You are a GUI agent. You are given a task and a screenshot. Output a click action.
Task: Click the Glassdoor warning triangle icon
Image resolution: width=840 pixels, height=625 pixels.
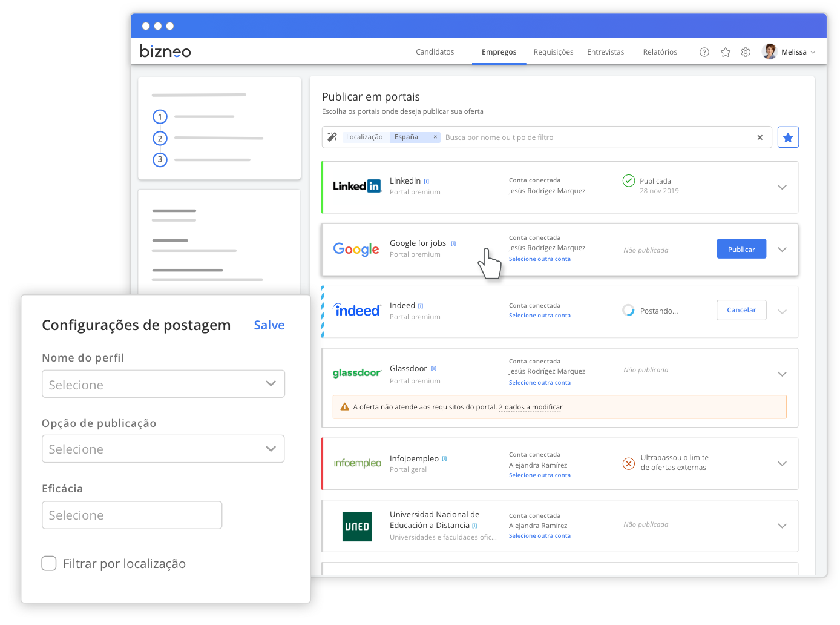click(345, 407)
